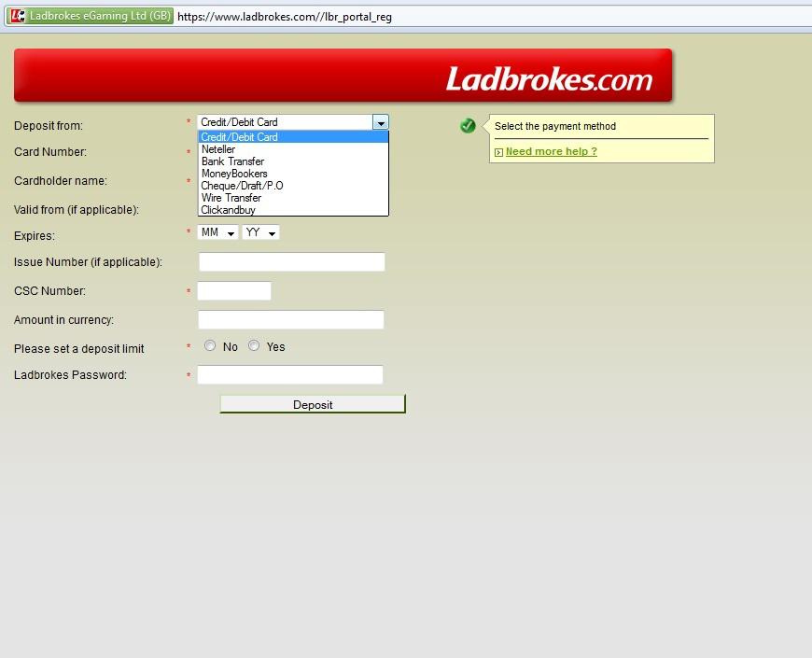The image size is (812, 658).
Task: Open the Need more help link
Action: coord(551,151)
